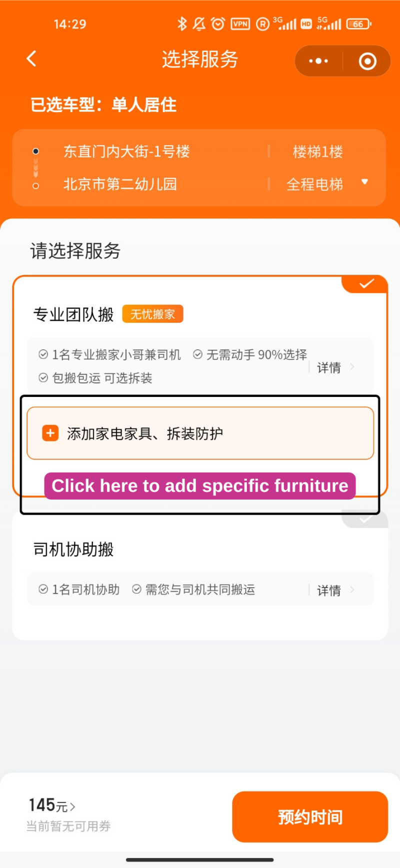
Task: Tap the VPN status bar icon
Action: [x=240, y=24]
